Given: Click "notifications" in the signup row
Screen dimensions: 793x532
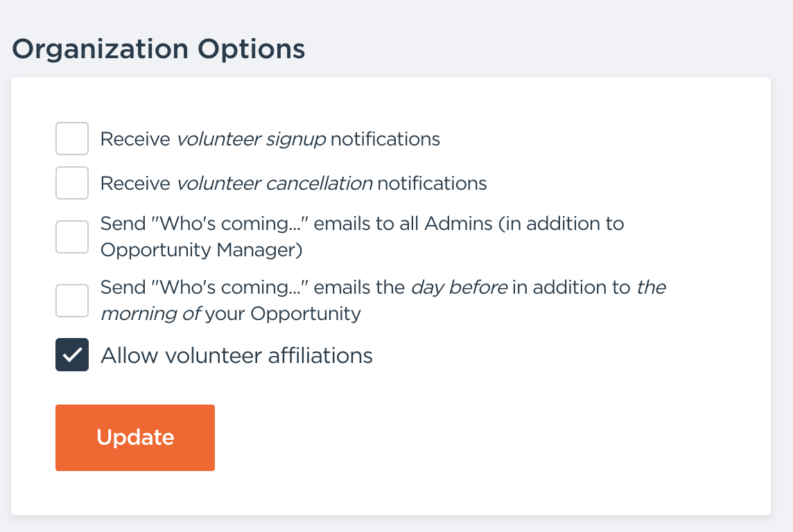Looking at the screenshot, I should (385, 139).
